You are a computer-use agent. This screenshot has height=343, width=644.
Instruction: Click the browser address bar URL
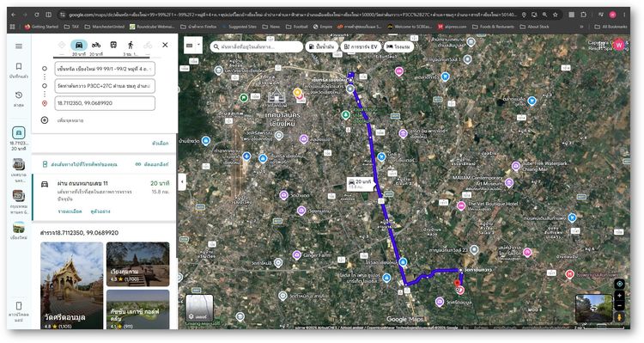pos(292,15)
